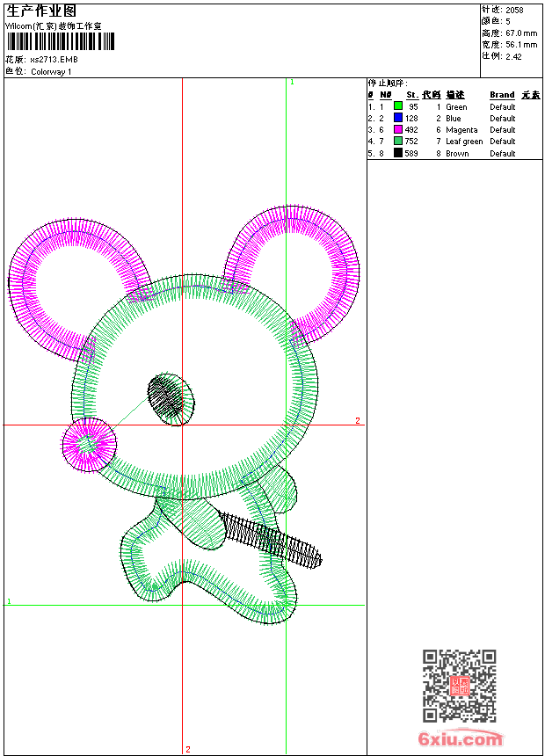Click the scale value 2.42

coord(513,56)
